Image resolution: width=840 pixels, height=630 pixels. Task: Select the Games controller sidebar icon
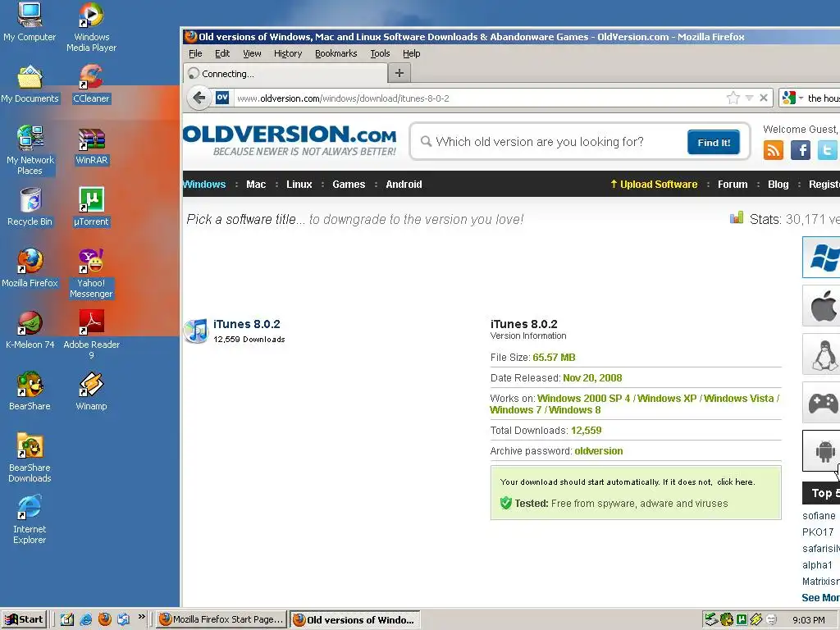tap(822, 402)
